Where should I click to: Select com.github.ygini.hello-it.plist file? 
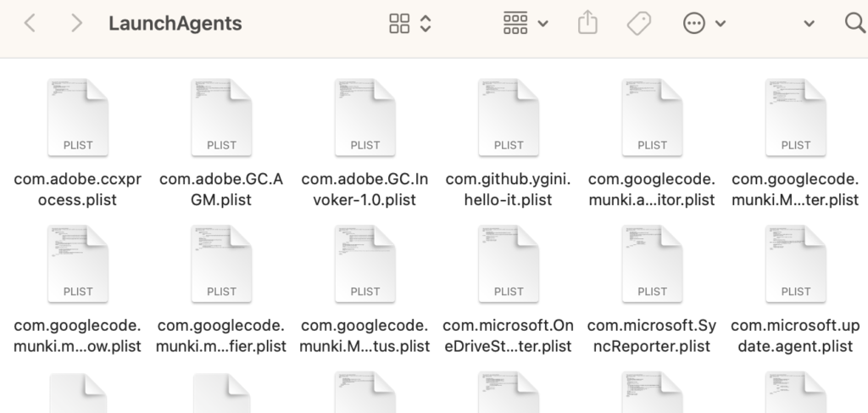tap(509, 117)
